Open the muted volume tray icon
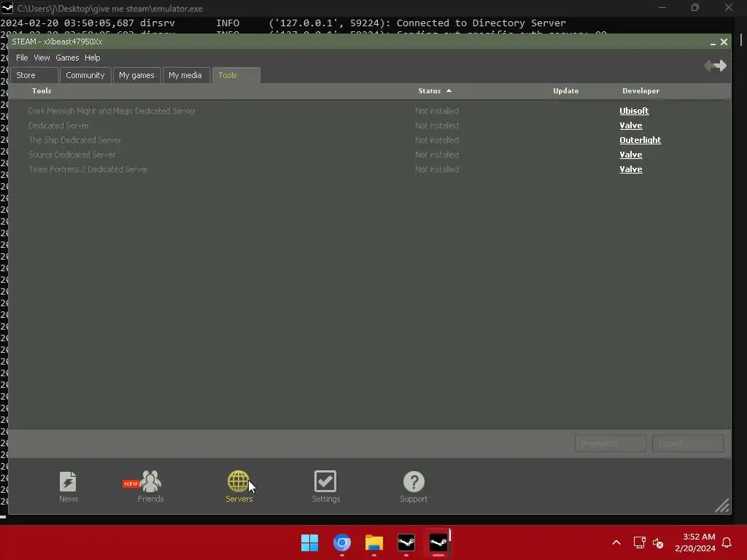 (658, 542)
